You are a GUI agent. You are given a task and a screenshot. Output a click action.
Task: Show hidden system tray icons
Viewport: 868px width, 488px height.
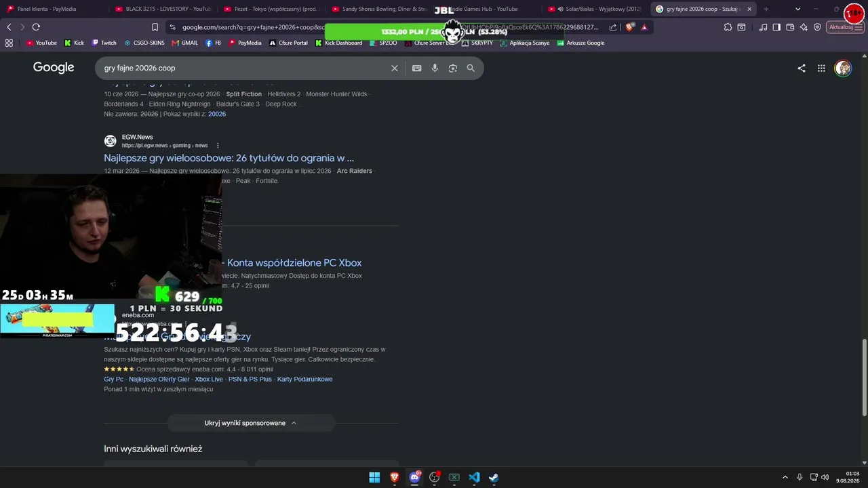[x=785, y=477]
